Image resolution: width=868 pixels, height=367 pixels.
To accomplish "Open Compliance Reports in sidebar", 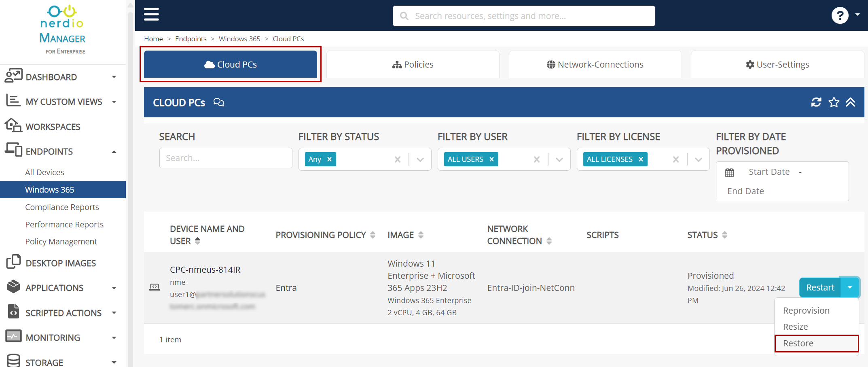I will [62, 207].
